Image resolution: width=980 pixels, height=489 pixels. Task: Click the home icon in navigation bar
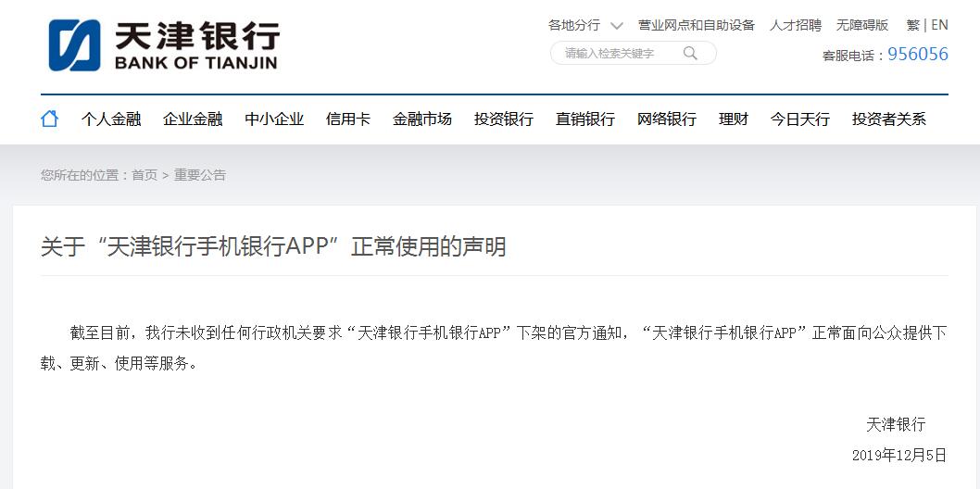coord(49,119)
